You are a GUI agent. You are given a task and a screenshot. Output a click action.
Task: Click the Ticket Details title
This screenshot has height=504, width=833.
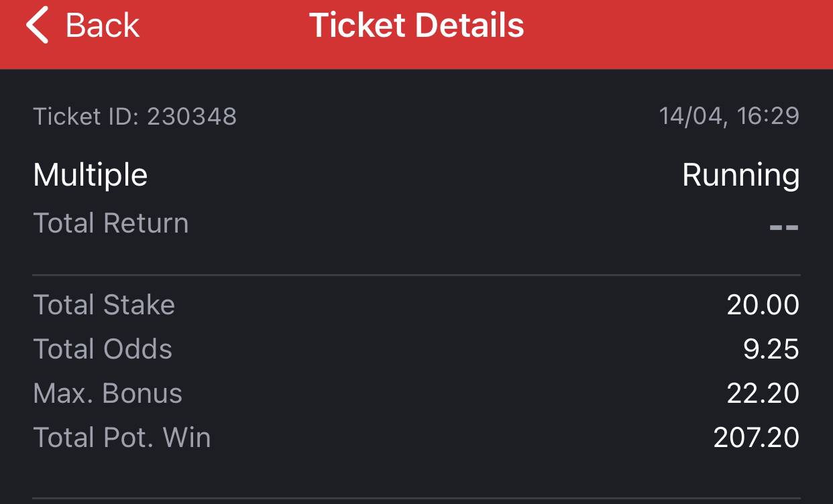416,25
